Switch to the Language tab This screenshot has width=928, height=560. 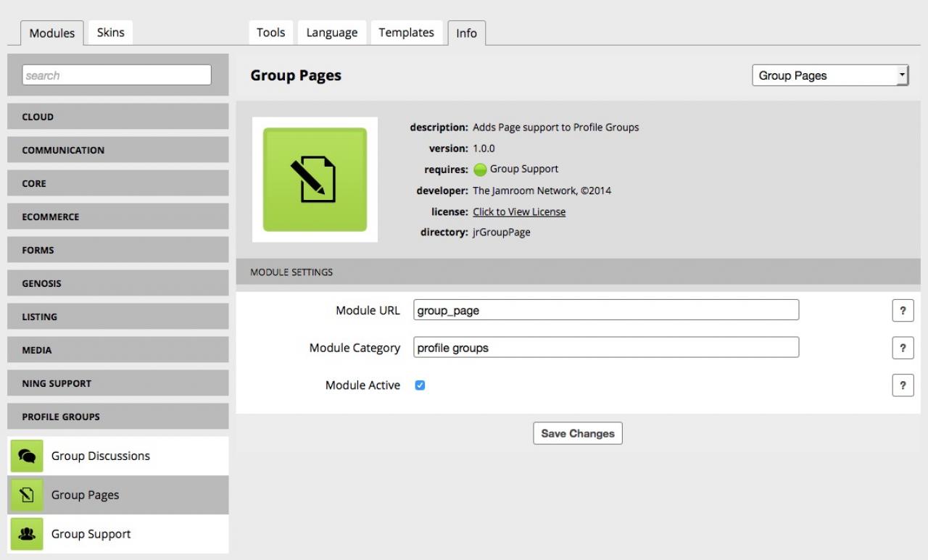click(x=331, y=33)
